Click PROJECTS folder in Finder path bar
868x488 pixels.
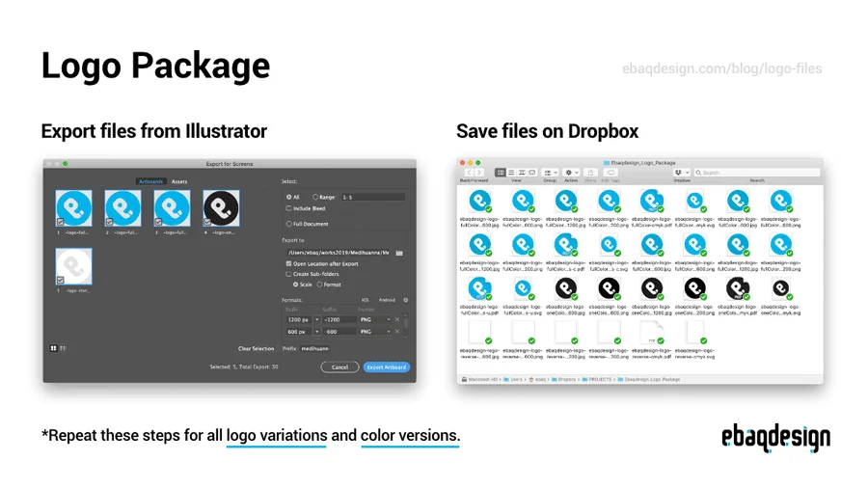pos(597,380)
